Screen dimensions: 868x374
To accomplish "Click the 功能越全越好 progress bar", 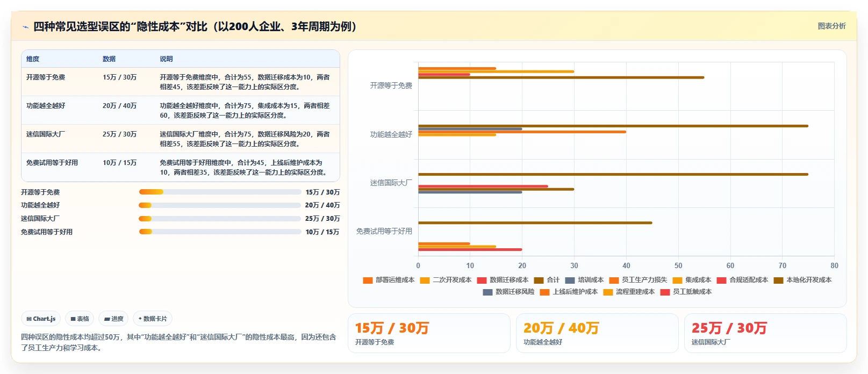I will [x=220, y=205].
